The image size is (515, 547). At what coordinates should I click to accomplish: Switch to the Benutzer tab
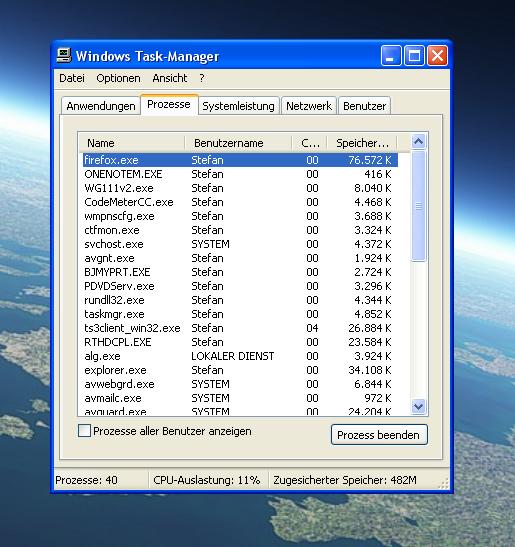(364, 106)
